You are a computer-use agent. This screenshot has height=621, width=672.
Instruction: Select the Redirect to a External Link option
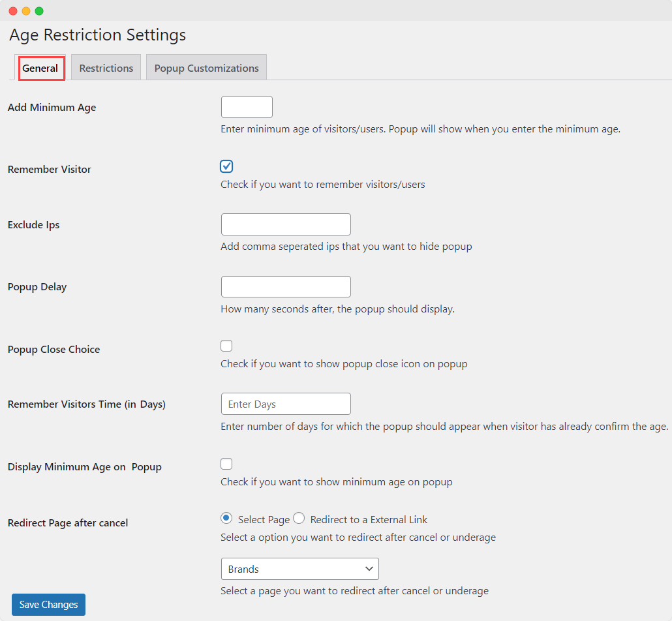click(298, 518)
